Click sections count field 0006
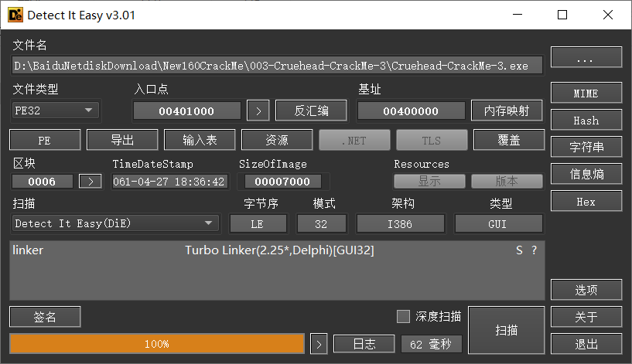The width and height of the screenshot is (632, 364). coord(43,181)
